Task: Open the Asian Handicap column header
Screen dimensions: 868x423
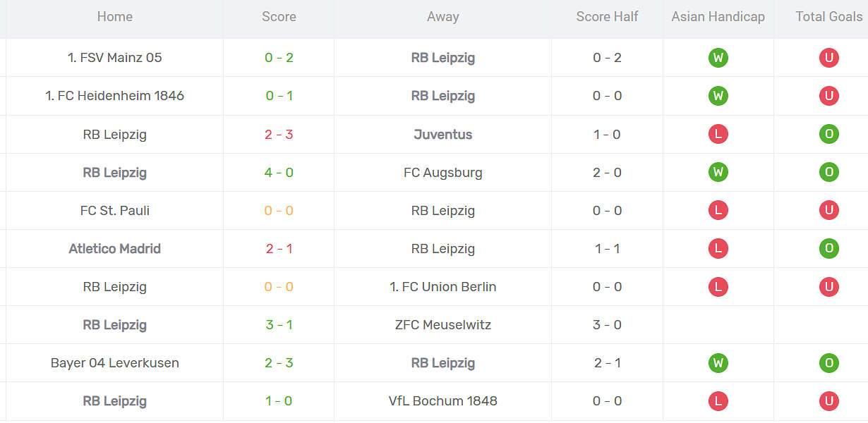Action: point(718,16)
